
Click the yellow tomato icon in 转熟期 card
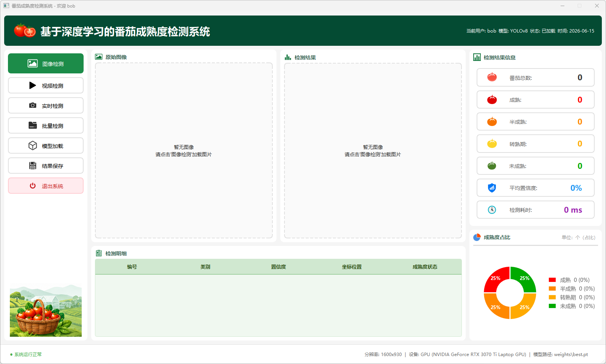492,143
